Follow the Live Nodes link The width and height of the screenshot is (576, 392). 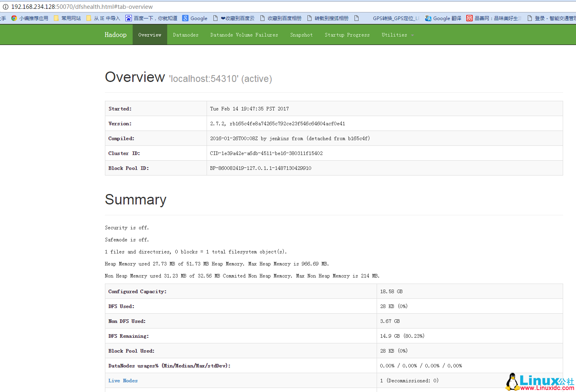pos(123,381)
